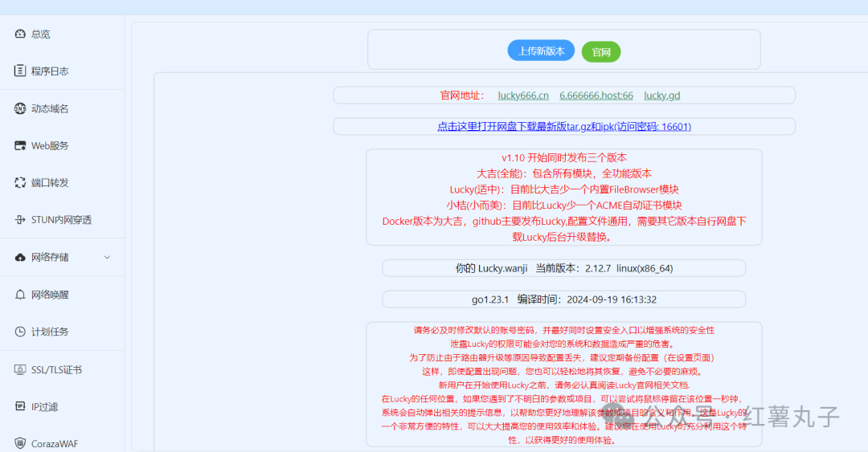The width and height of the screenshot is (868, 452).
Task: Click the 网络唤醒 bell icon
Action: [x=20, y=295]
